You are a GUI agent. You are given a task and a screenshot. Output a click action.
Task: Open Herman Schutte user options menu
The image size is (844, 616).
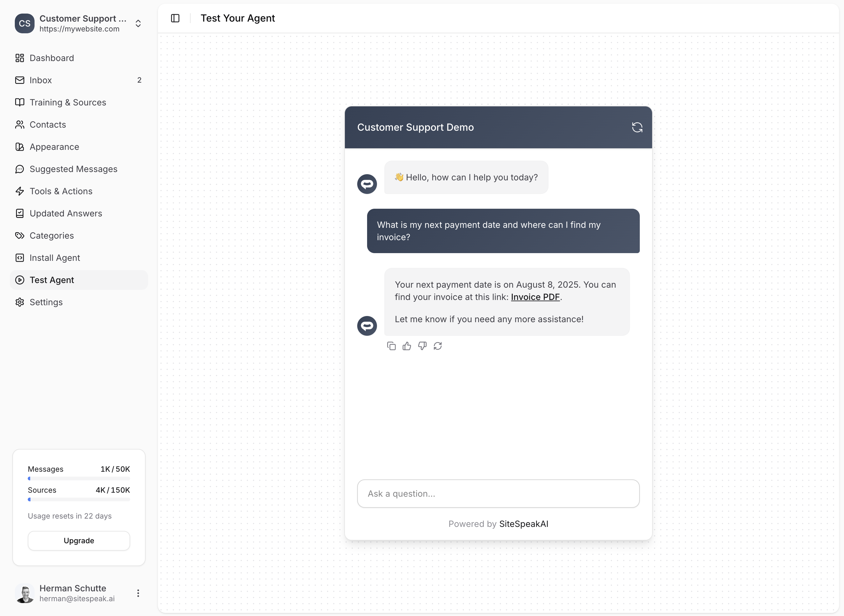138,593
